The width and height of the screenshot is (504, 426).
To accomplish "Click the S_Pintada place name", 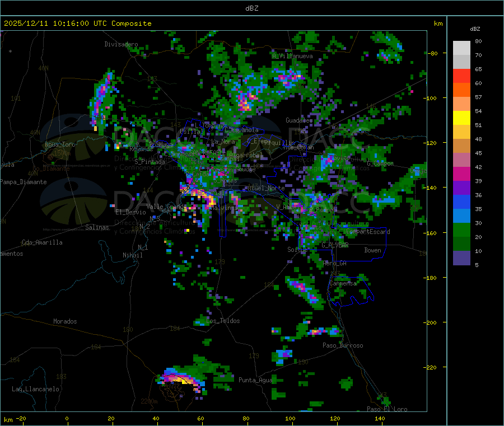I will 150,162.
